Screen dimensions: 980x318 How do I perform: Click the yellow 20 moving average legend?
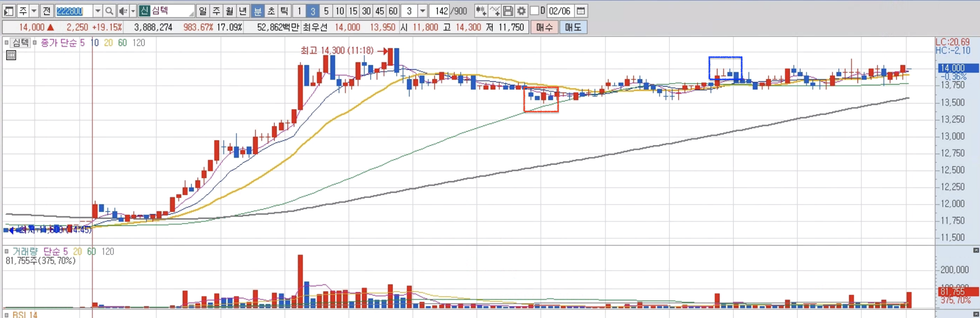[108, 43]
